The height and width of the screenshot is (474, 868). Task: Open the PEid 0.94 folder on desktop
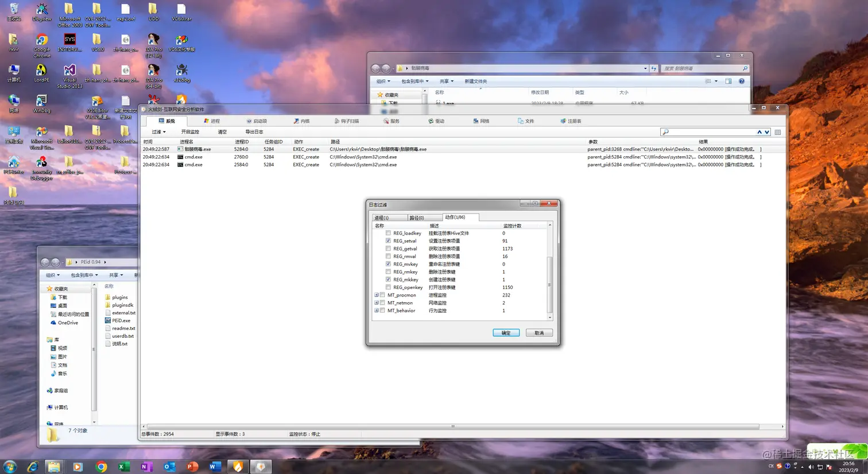tap(14, 195)
